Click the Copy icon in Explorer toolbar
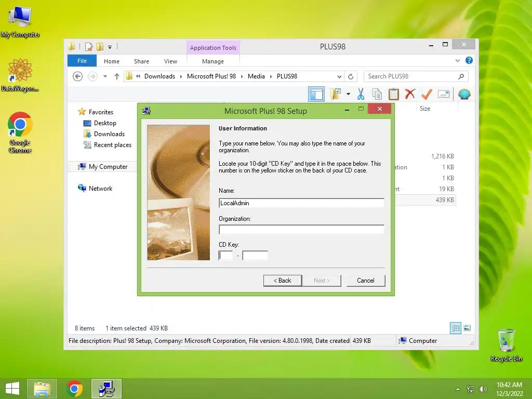This screenshot has width=532, height=399. (377, 94)
